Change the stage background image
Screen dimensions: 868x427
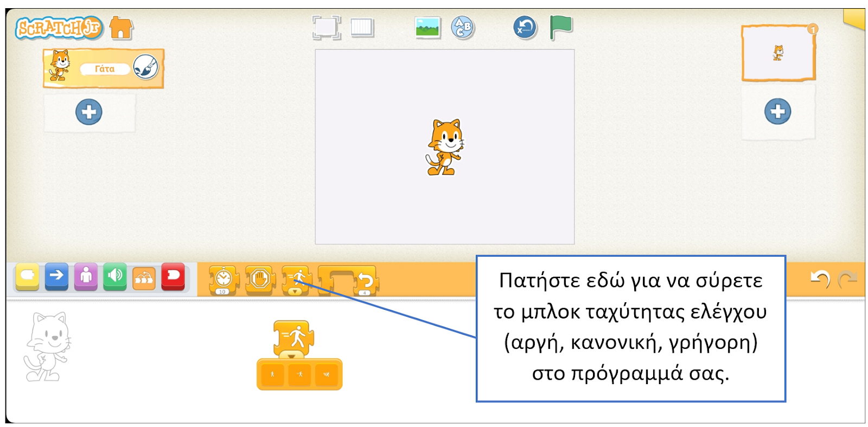click(x=427, y=27)
